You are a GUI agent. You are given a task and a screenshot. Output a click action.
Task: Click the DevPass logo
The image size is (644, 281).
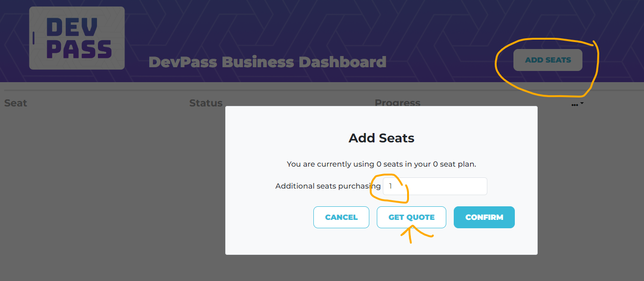pos(77,38)
